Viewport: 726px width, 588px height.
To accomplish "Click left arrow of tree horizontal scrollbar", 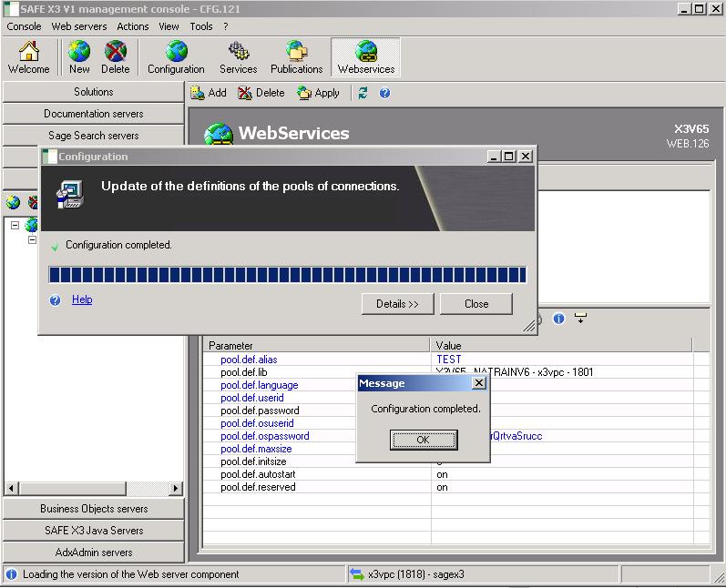I will [x=12, y=488].
